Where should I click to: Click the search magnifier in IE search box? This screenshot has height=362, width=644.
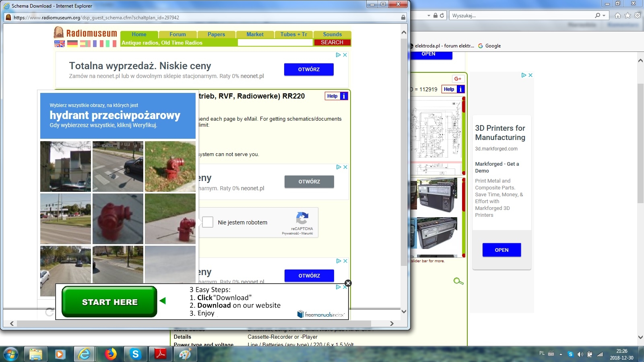pyautogui.click(x=598, y=16)
